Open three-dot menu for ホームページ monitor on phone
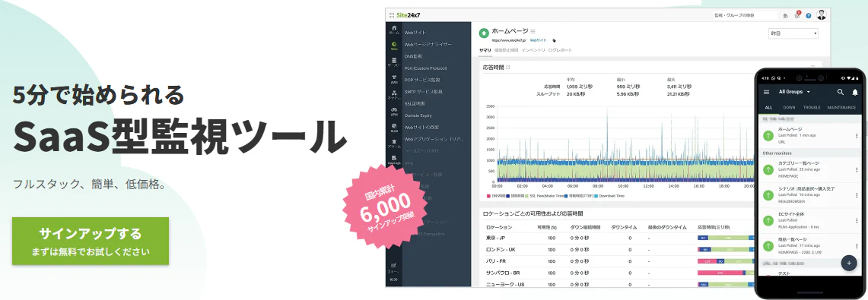The width and height of the screenshot is (868, 300). tap(857, 135)
